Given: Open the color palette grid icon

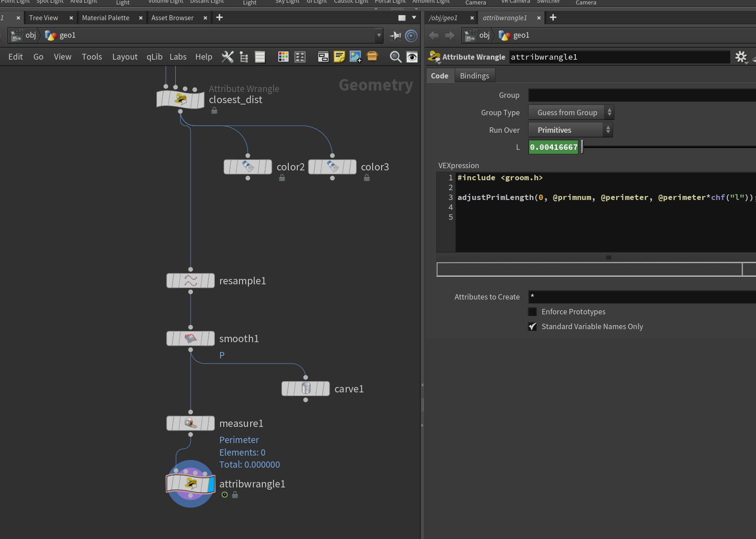Looking at the screenshot, I should point(283,57).
